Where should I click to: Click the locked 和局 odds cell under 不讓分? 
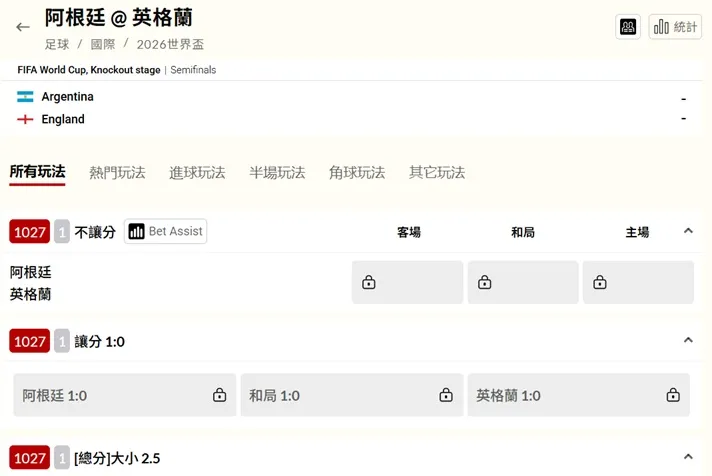(x=523, y=282)
